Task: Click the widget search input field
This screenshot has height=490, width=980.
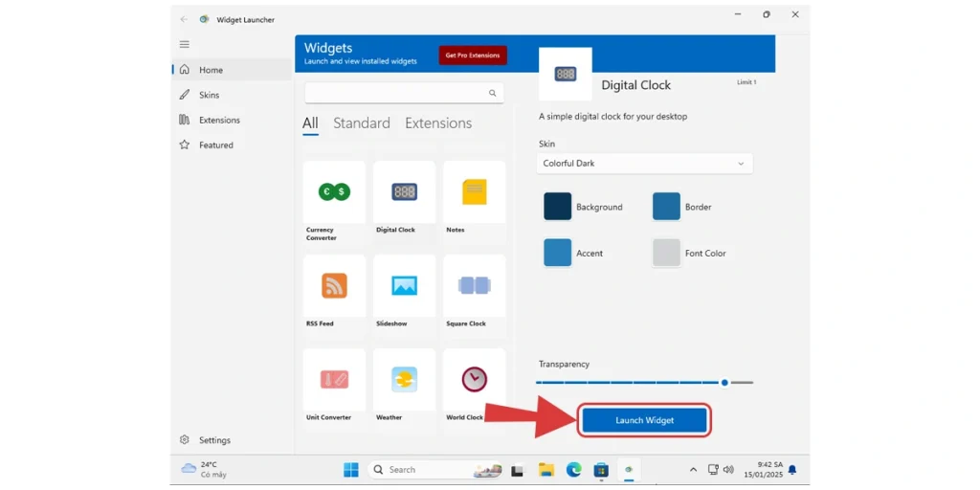Action: click(x=394, y=93)
